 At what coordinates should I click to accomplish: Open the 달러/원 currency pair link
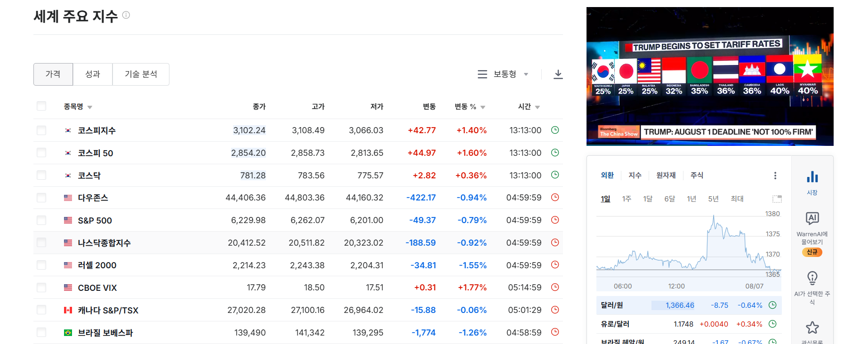point(611,305)
